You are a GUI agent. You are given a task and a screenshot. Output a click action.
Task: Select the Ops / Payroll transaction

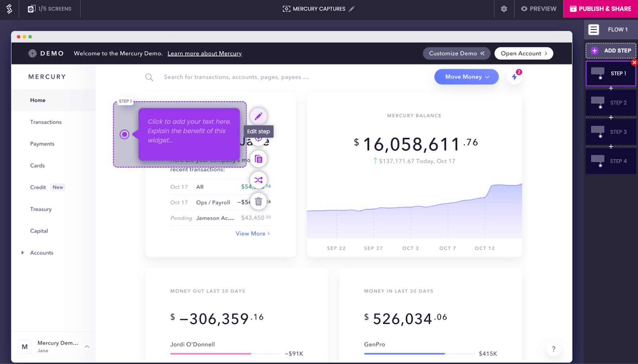point(221,202)
